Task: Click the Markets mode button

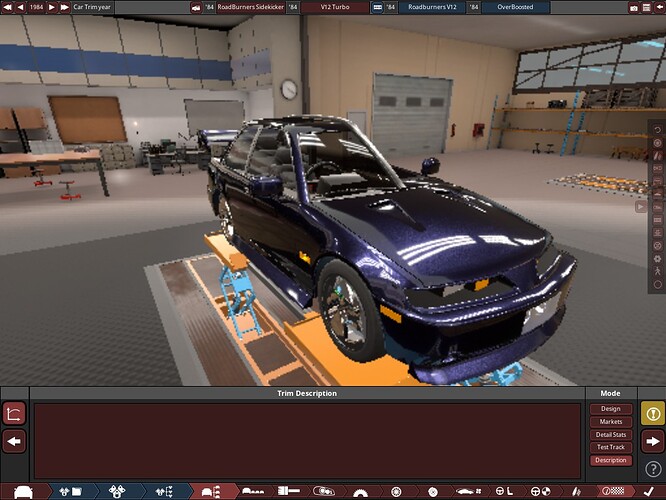Action: click(610, 422)
